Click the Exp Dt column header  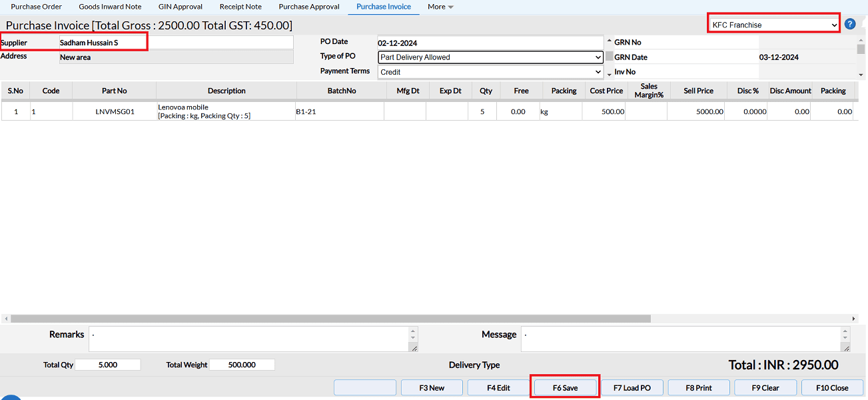coord(450,91)
